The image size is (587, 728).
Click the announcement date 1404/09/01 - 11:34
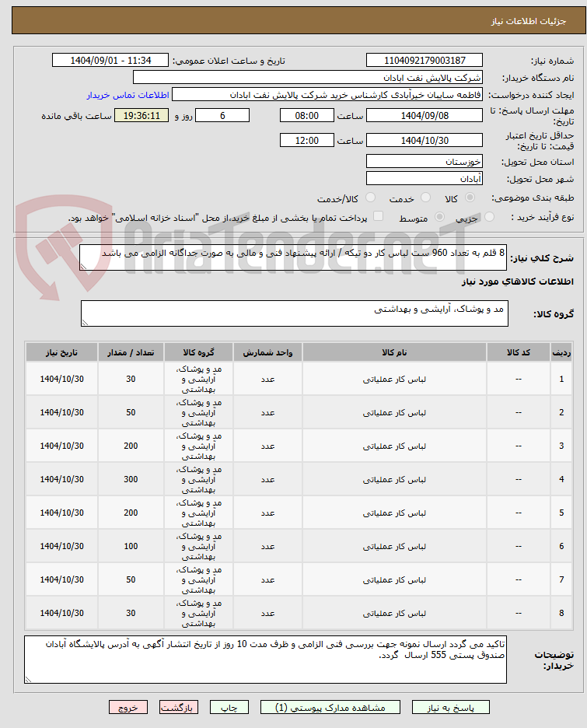110,61
